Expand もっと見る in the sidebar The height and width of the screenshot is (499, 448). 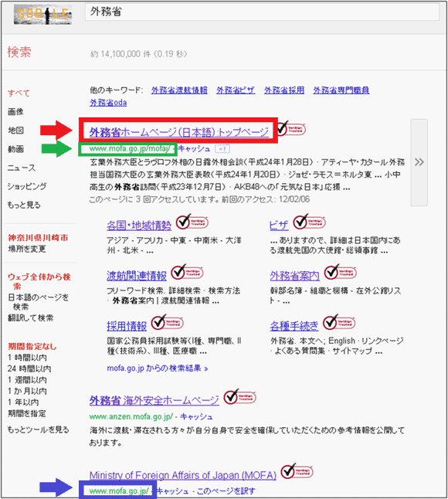click(x=24, y=205)
